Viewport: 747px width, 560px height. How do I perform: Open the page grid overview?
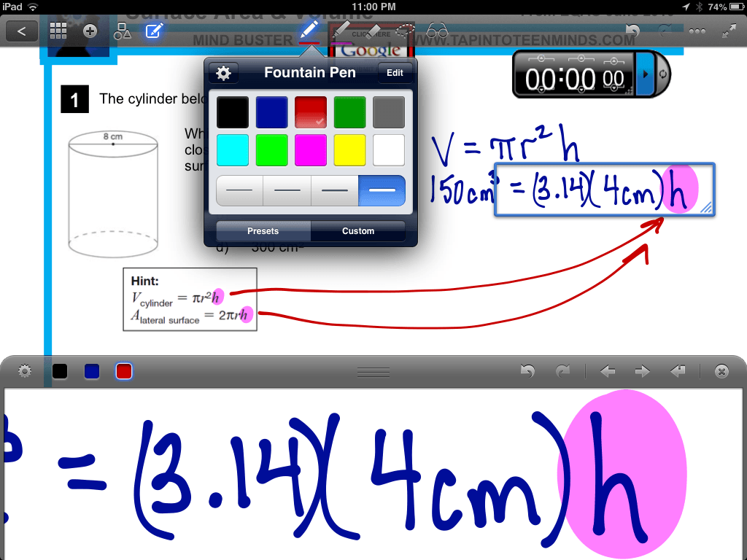tap(58, 31)
